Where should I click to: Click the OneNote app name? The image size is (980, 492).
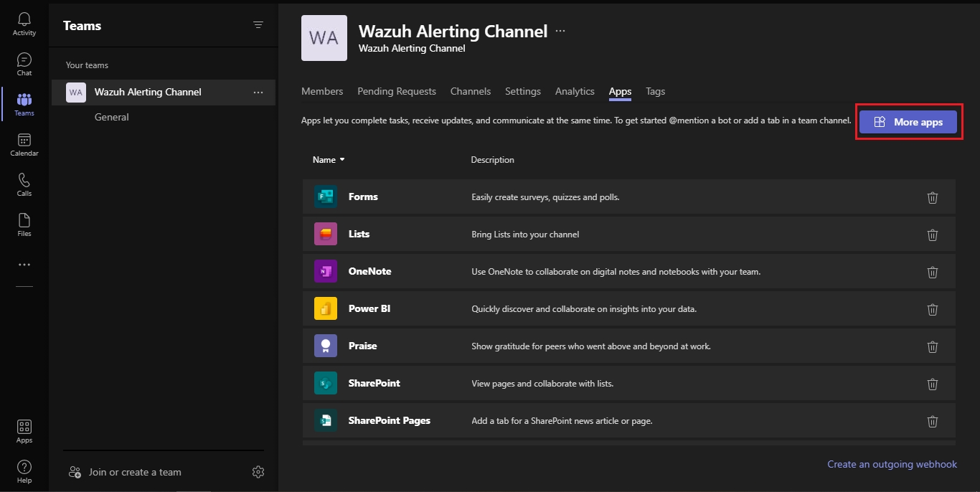pyautogui.click(x=369, y=271)
